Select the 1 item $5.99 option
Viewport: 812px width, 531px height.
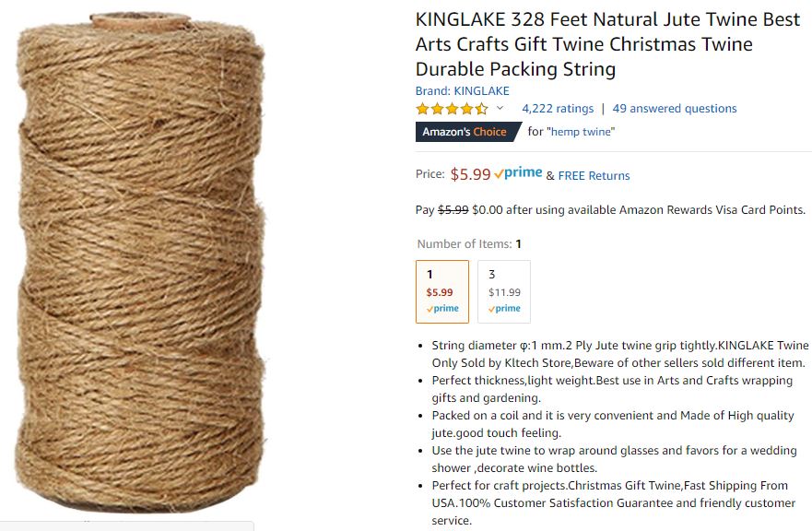442,291
